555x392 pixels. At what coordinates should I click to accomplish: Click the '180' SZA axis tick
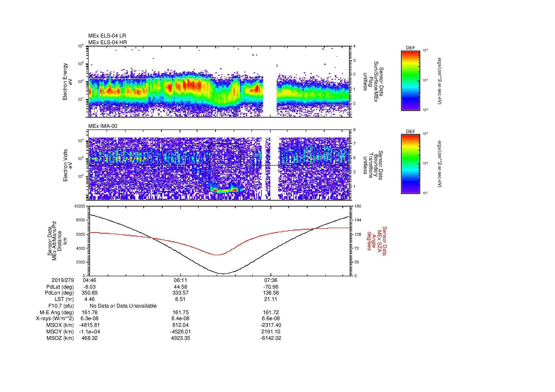click(x=358, y=206)
